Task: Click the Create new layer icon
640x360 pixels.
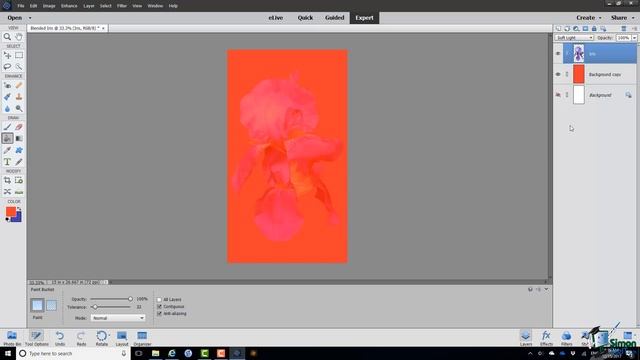Action: point(558,29)
